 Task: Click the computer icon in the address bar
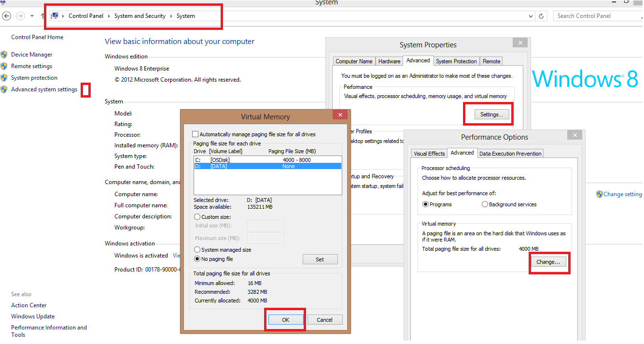click(55, 16)
